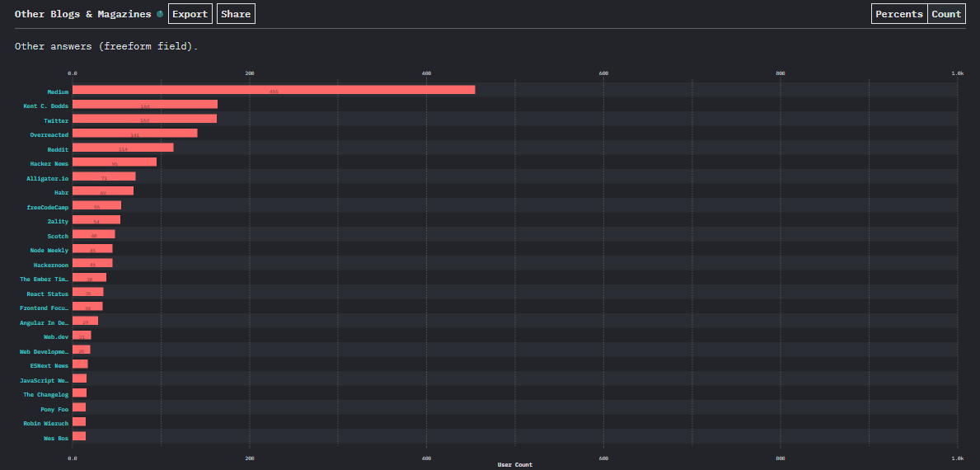Screen dimensions: 980x470
Task: Click the 'Other answers (freeform field).' description
Action: pos(106,46)
